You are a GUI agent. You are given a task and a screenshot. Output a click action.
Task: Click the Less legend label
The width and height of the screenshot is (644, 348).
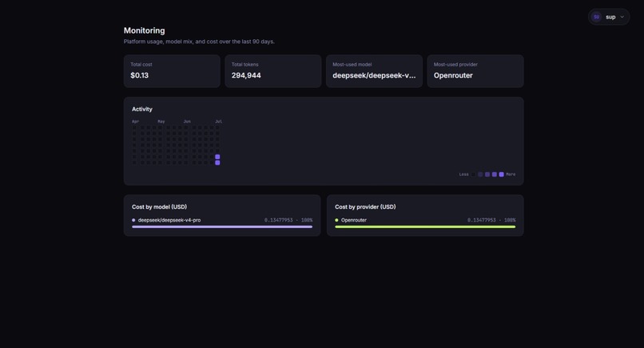(x=463, y=174)
